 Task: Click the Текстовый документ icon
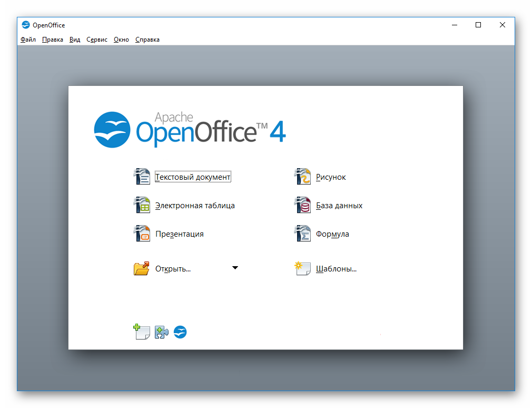(x=142, y=177)
